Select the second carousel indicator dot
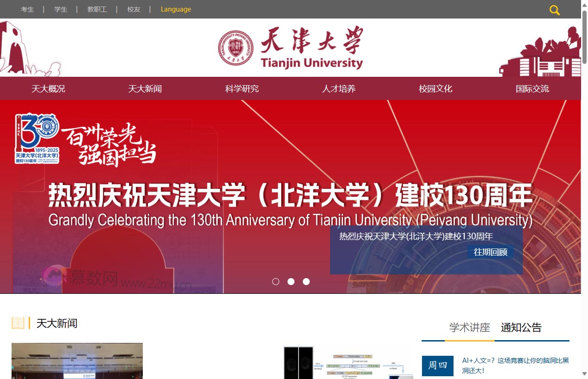 [x=291, y=281]
